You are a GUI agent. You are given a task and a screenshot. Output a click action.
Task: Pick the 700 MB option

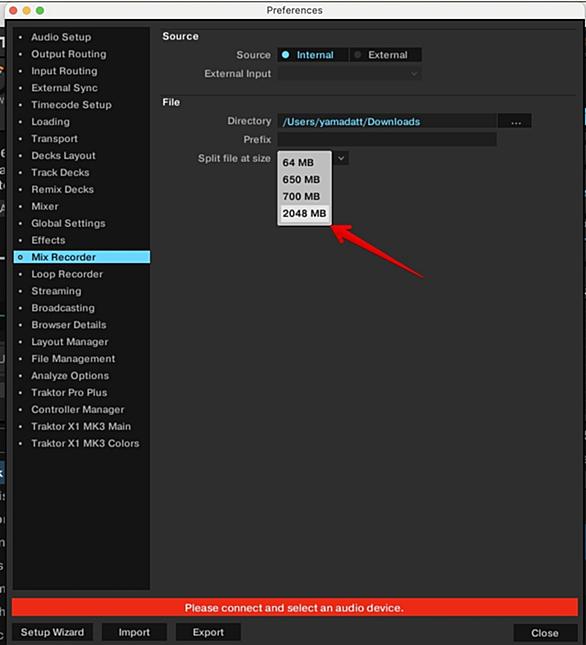(x=304, y=196)
